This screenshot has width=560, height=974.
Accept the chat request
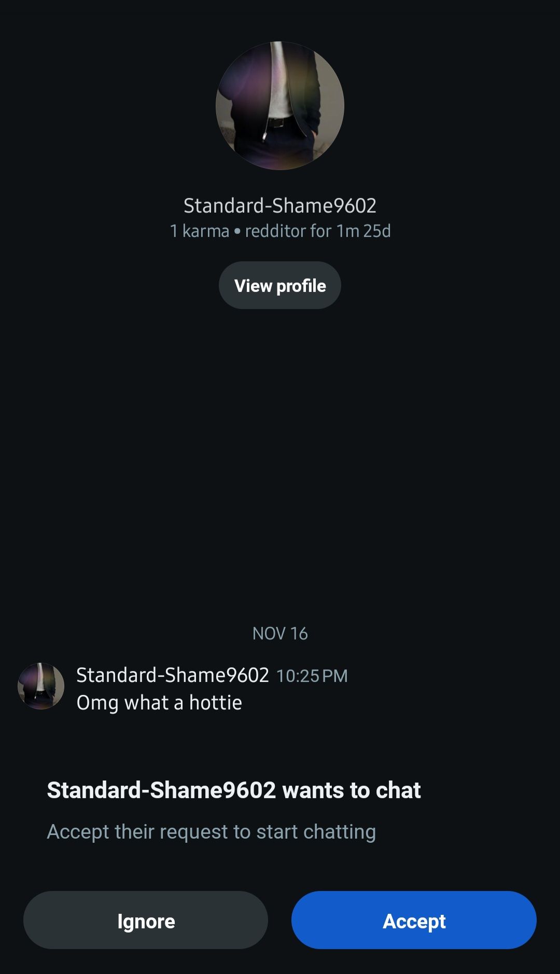pyautogui.click(x=414, y=921)
